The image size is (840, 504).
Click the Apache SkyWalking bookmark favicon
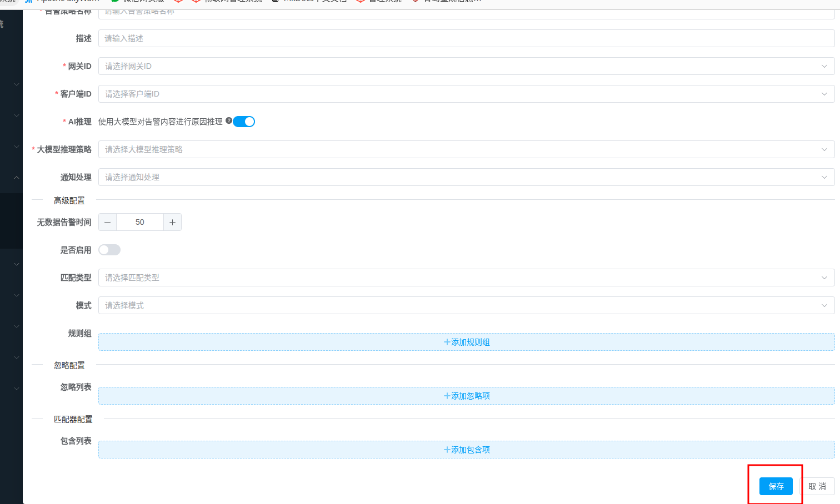click(29, 1)
